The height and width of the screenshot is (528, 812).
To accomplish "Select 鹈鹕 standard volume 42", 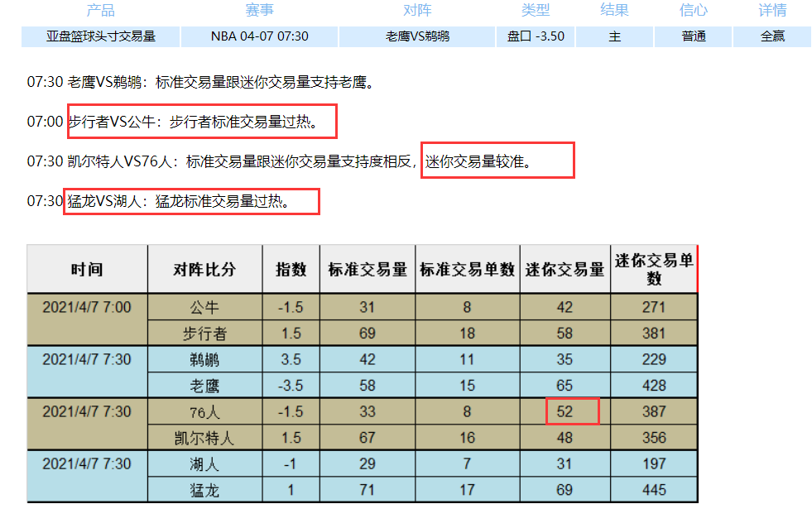I will pos(368,359).
